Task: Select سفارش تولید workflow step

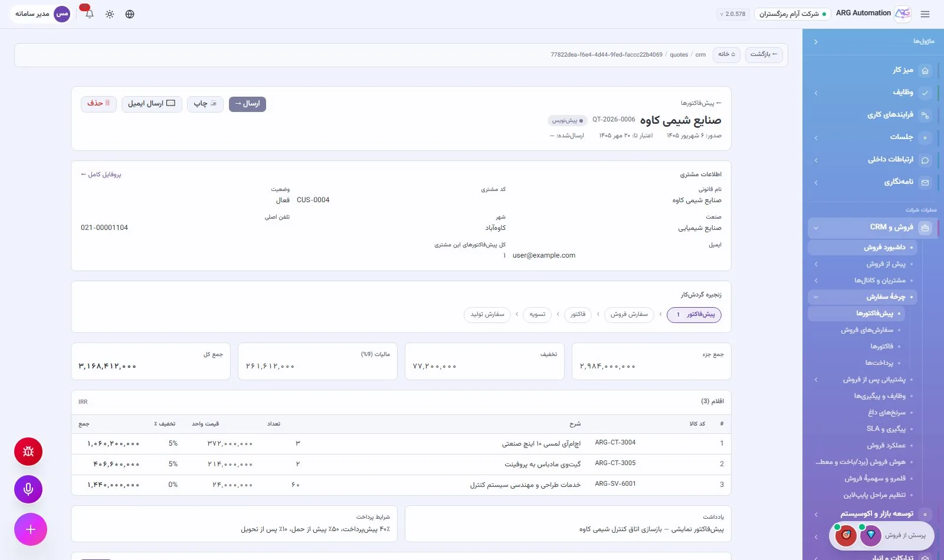Action: [487, 315]
